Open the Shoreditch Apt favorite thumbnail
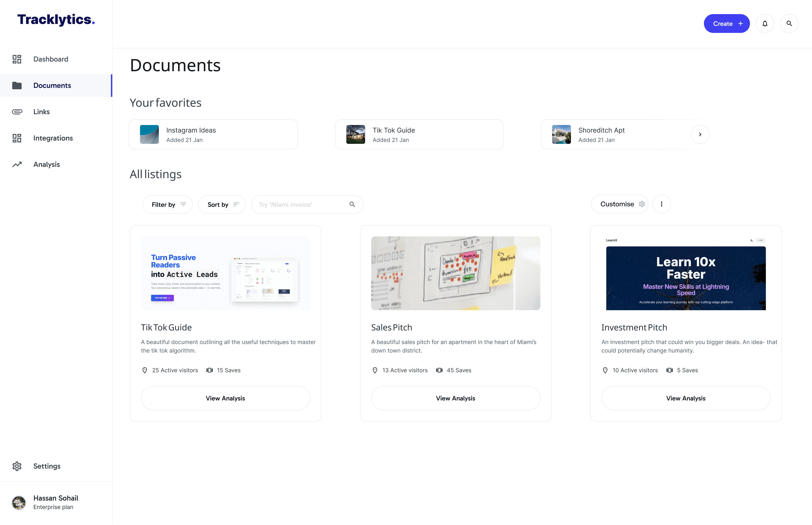 pyautogui.click(x=561, y=134)
